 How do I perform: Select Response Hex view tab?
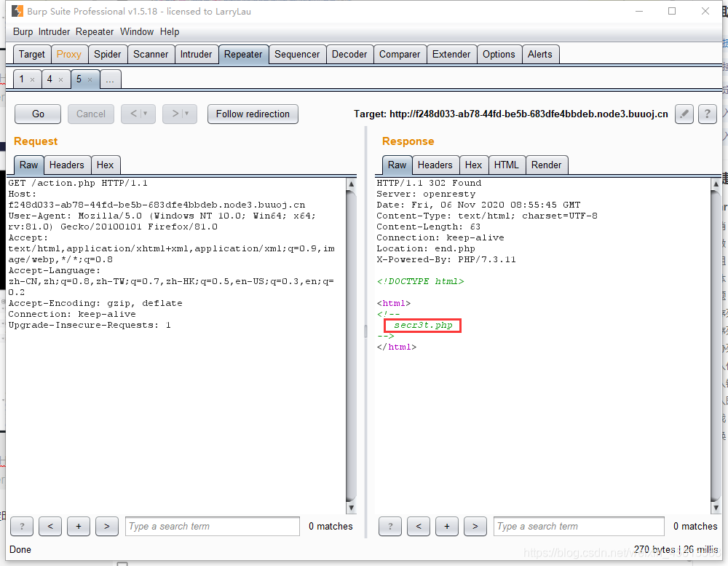(474, 165)
